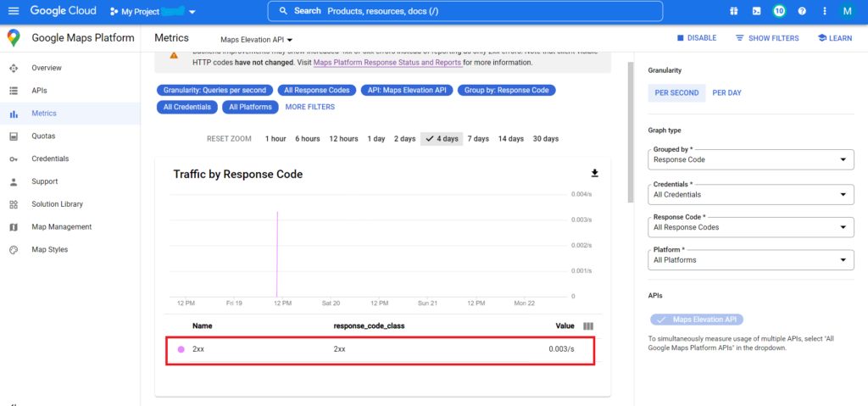Click the Quotas sidebar icon
This screenshot has width=868, height=406.
click(x=14, y=136)
